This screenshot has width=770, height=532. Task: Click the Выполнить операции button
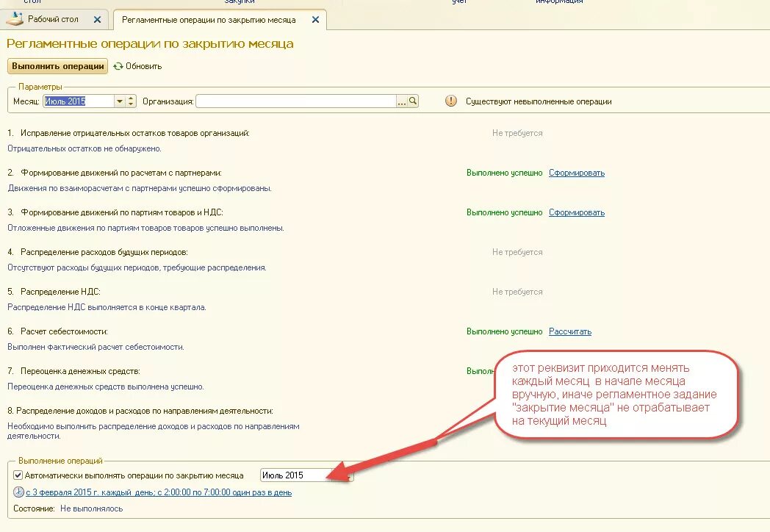click(x=57, y=66)
